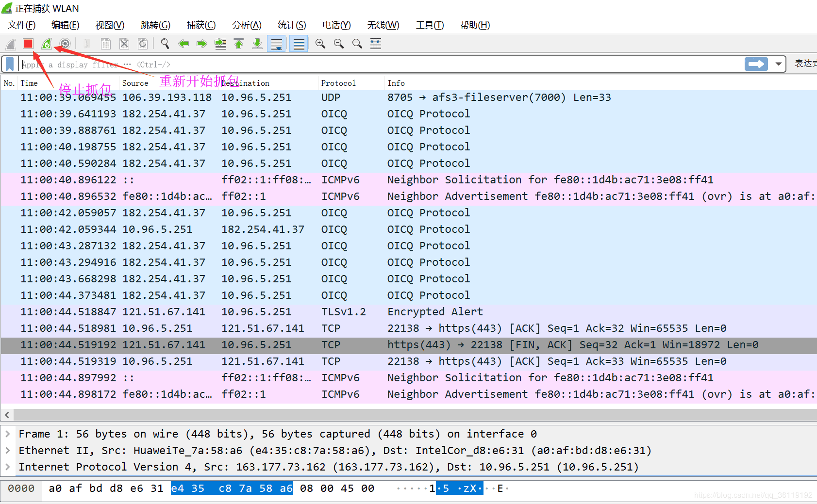Open the 统计(S) menu
817x504 pixels.
point(292,25)
